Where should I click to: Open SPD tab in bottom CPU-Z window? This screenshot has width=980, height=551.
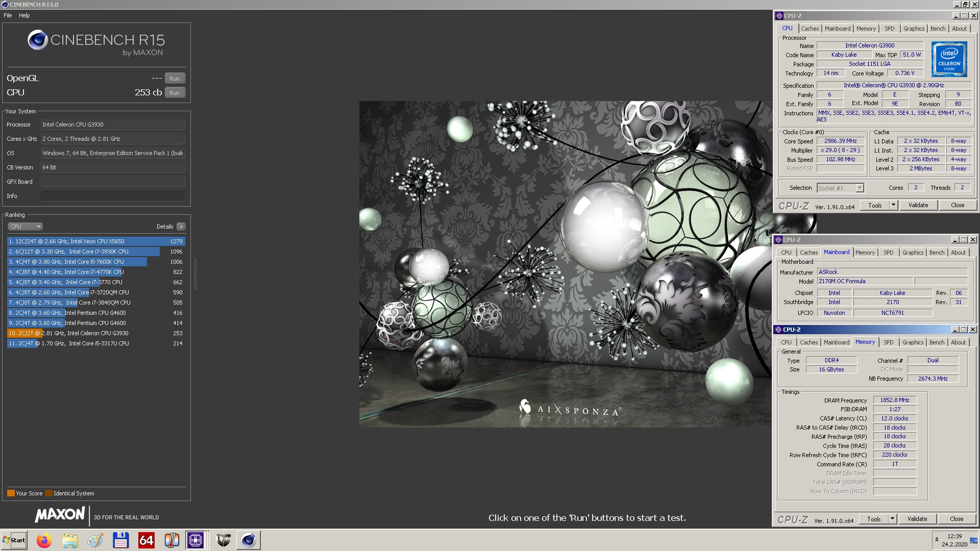pyautogui.click(x=889, y=342)
